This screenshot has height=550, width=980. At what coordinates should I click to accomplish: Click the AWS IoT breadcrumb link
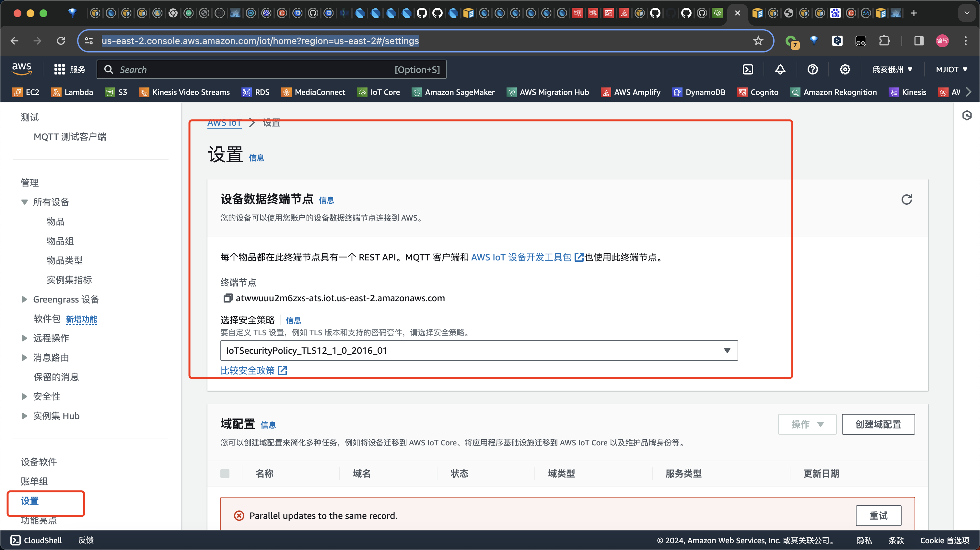click(x=224, y=123)
